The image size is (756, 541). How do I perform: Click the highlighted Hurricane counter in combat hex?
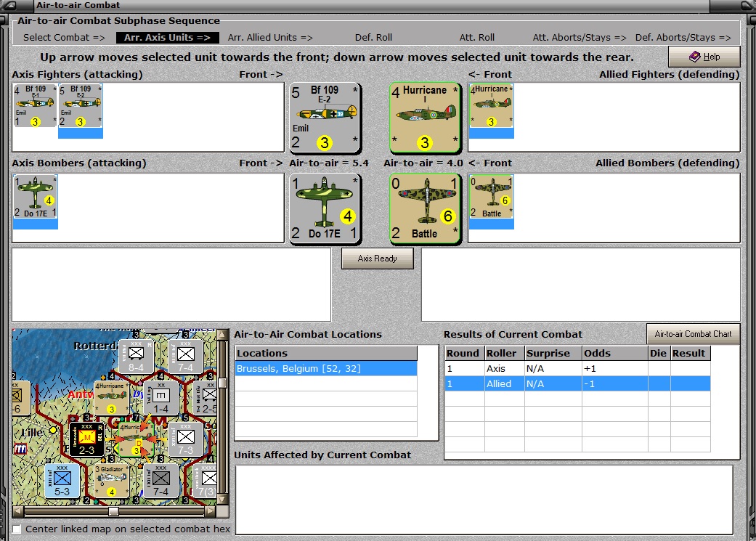(x=137, y=440)
